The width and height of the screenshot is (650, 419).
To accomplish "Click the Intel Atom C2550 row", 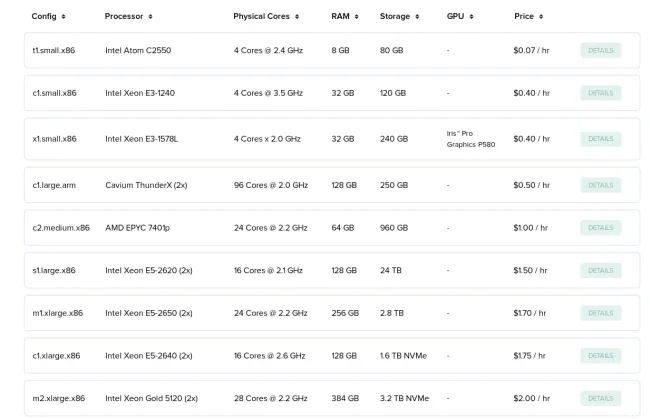I will 137,50.
